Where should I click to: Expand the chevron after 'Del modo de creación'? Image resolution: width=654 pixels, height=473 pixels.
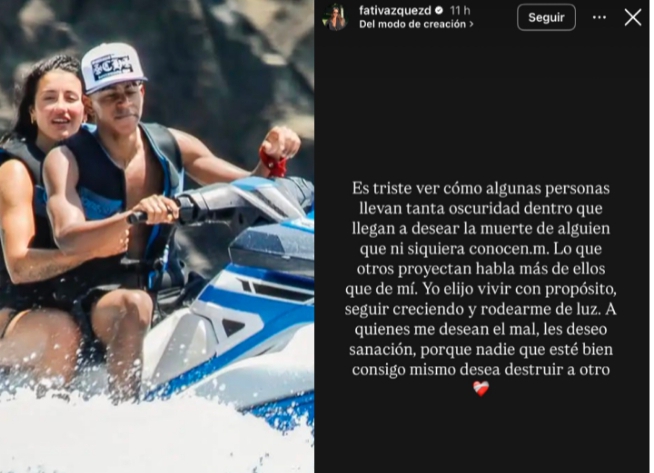(471, 25)
